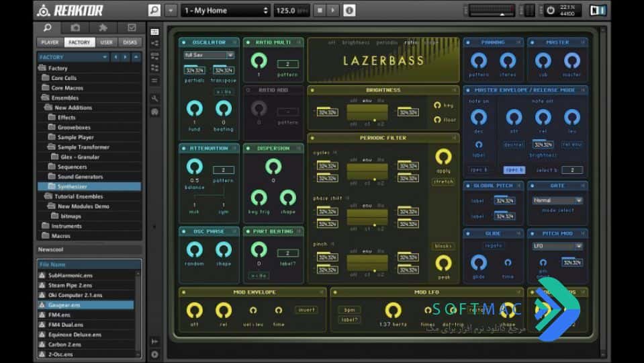Open the browser search tab icon
The height and width of the screenshot is (363, 644).
click(x=48, y=28)
